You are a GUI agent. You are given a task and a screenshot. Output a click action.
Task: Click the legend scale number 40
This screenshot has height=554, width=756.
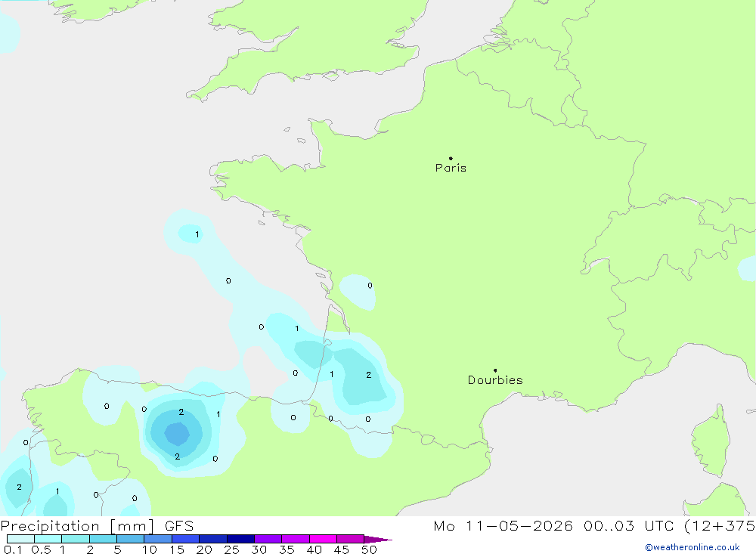point(314,549)
